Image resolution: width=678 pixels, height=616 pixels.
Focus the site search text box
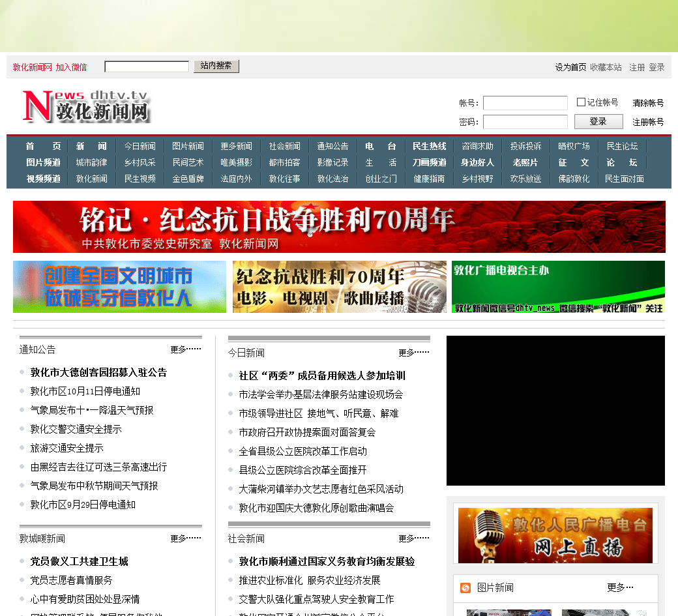coord(147,66)
